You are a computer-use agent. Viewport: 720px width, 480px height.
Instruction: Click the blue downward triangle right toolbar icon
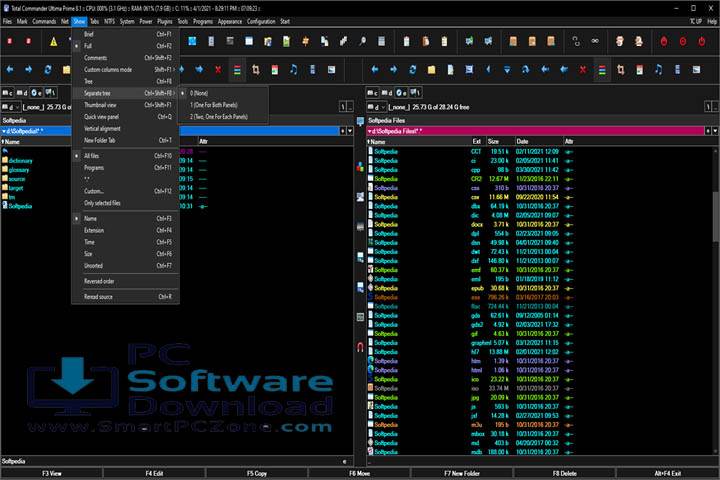507,70
